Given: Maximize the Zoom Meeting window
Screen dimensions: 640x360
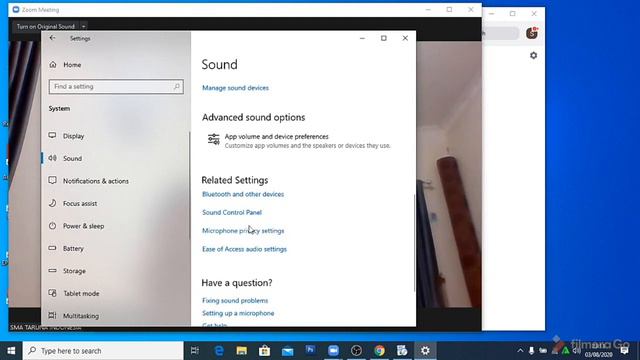Looking at the screenshot, I should 449,9.
